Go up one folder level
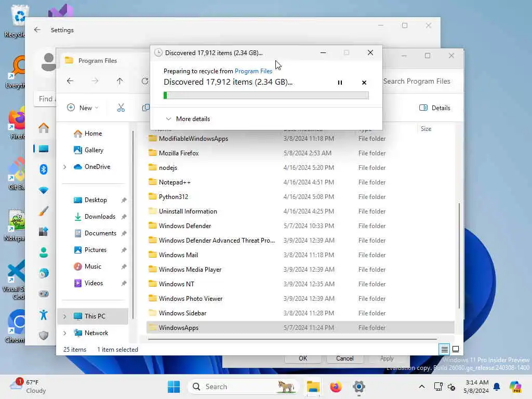The width and height of the screenshot is (532, 399). click(120, 81)
